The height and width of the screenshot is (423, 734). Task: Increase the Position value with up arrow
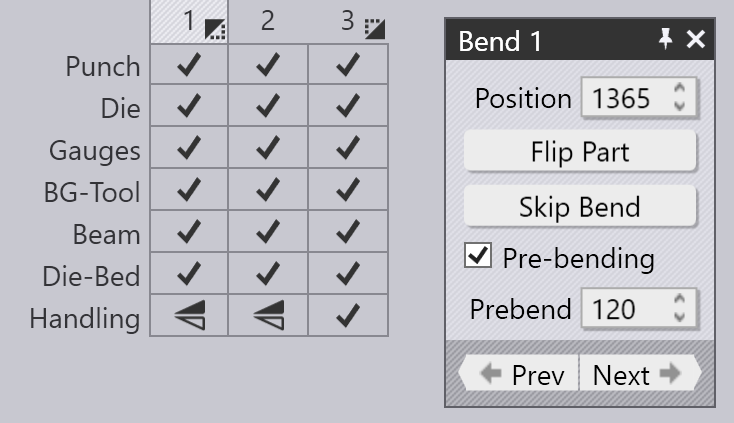tap(681, 90)
